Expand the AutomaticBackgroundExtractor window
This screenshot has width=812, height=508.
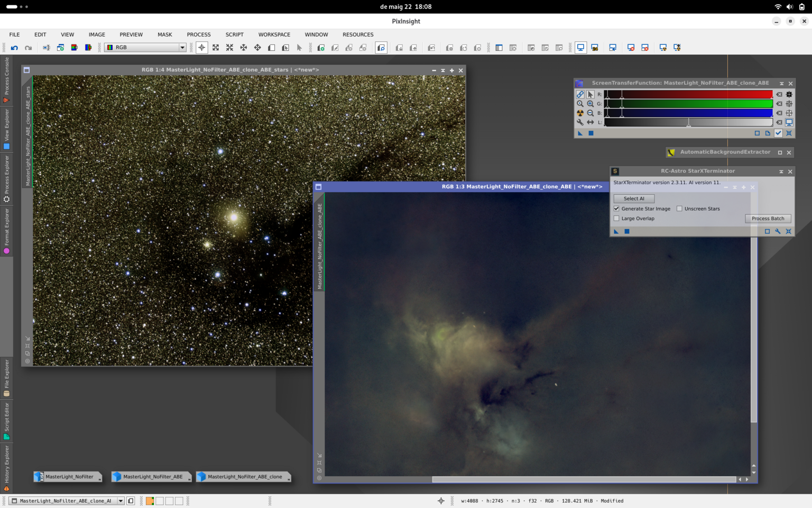coord(780,152)
